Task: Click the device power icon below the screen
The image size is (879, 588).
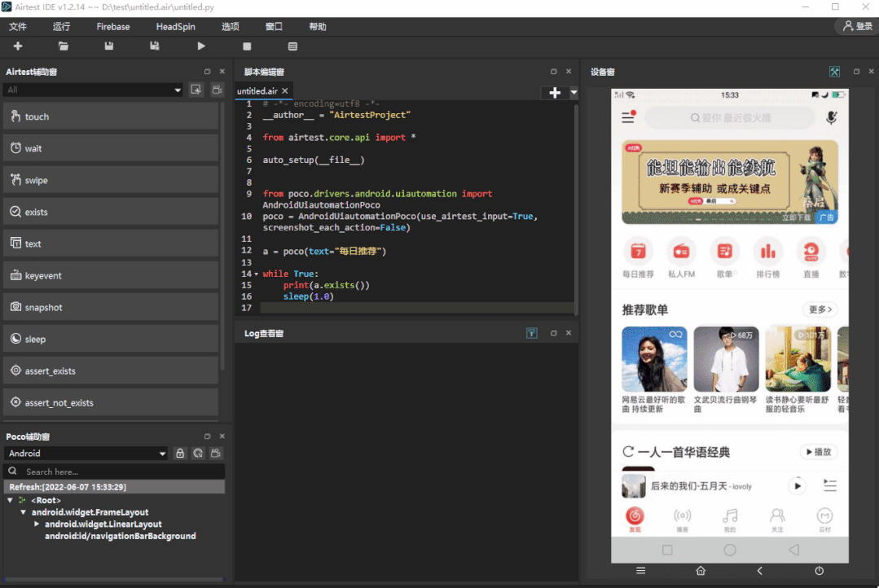Action: point(819,571)
